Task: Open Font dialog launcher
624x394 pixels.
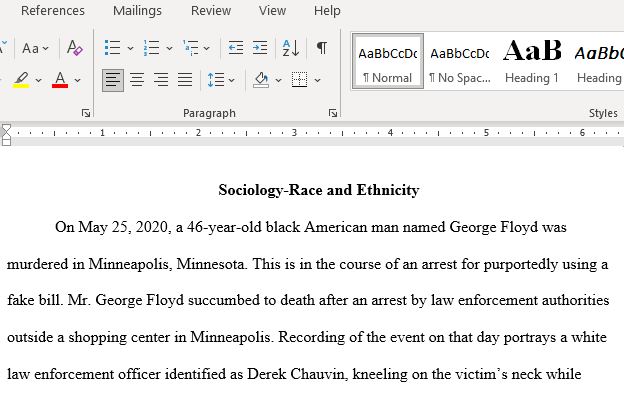Action: coord(86,113)
